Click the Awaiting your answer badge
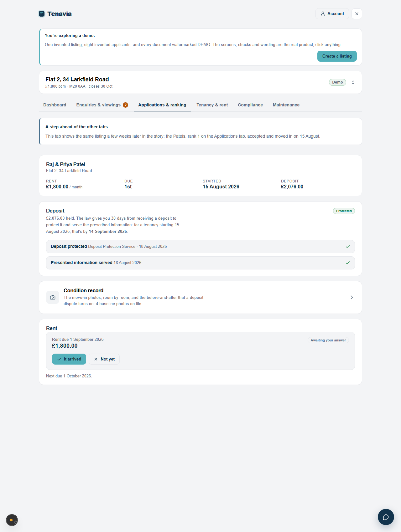Viewport: 401px width, 532px height. [x=328, y=340]
